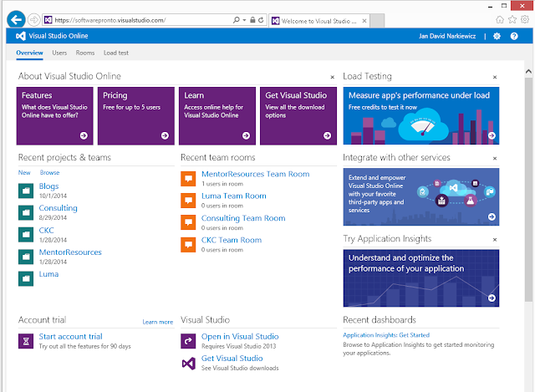
Task: Click the Blogs project icon
Action: pyautogui.click(x=24, y=189)
